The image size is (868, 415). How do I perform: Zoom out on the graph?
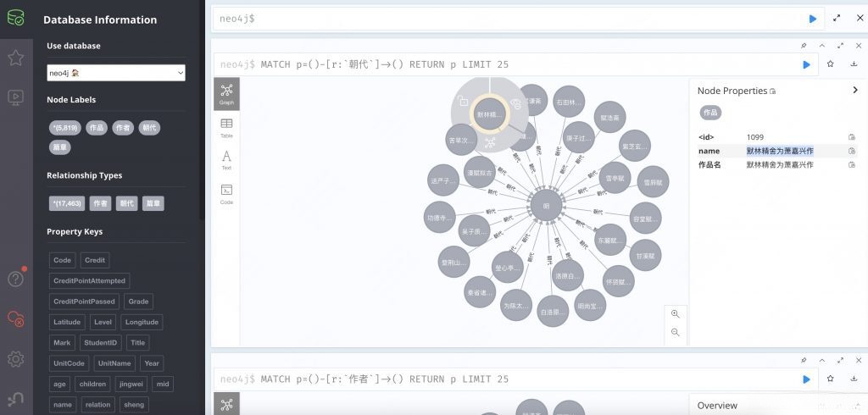676,333
